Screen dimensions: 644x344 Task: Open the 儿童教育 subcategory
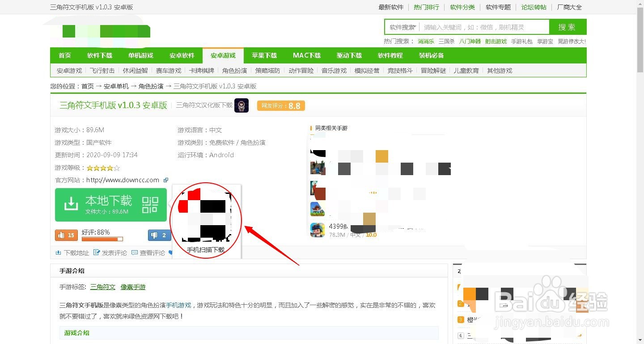pos(466,71)
